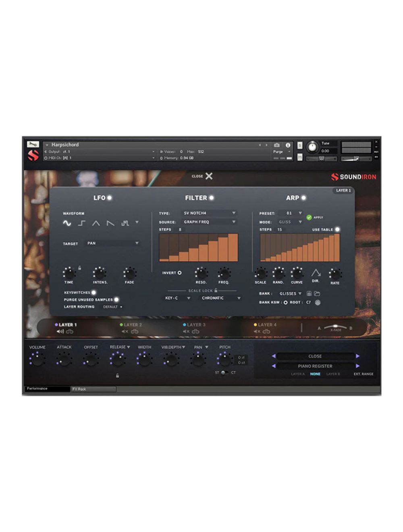Screen dimensions: 403x532
Task: Save the arp bank with the disk icon
Action: [x=309, y=293]
